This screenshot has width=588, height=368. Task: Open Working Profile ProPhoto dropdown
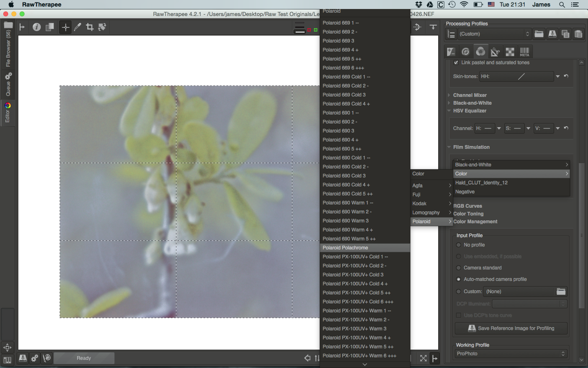click(511, 354)
